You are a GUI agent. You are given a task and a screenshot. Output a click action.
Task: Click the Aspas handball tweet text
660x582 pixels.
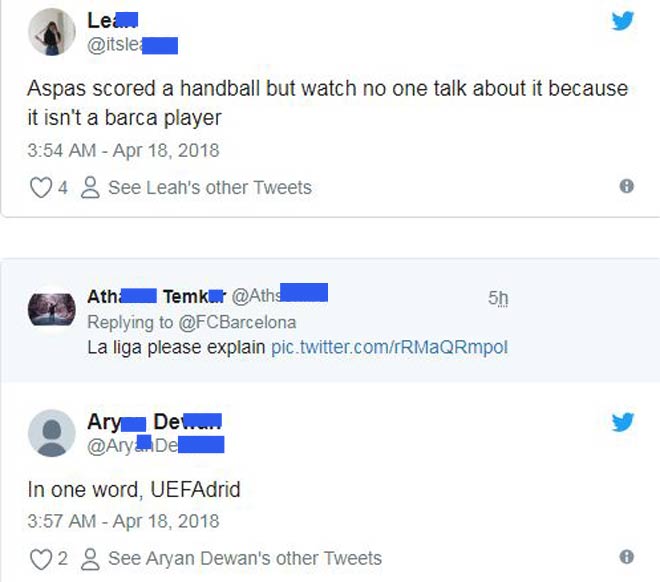click(327, 102)
